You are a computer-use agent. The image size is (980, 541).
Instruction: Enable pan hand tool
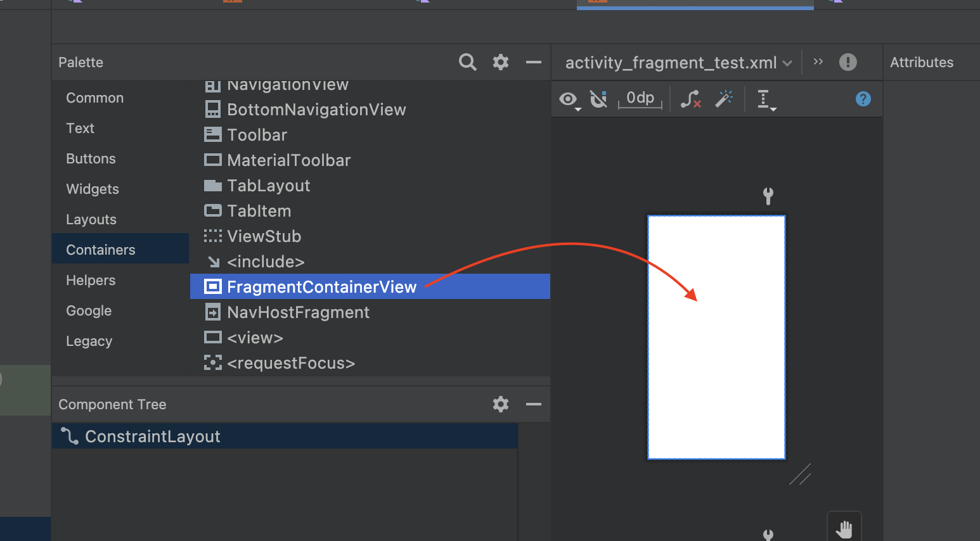(844, 528)
